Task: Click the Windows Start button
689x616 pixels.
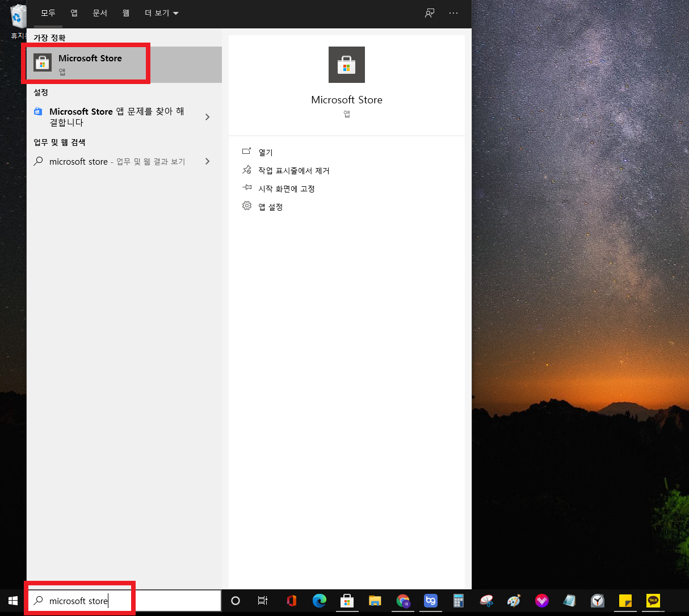Action: (13, 601)
